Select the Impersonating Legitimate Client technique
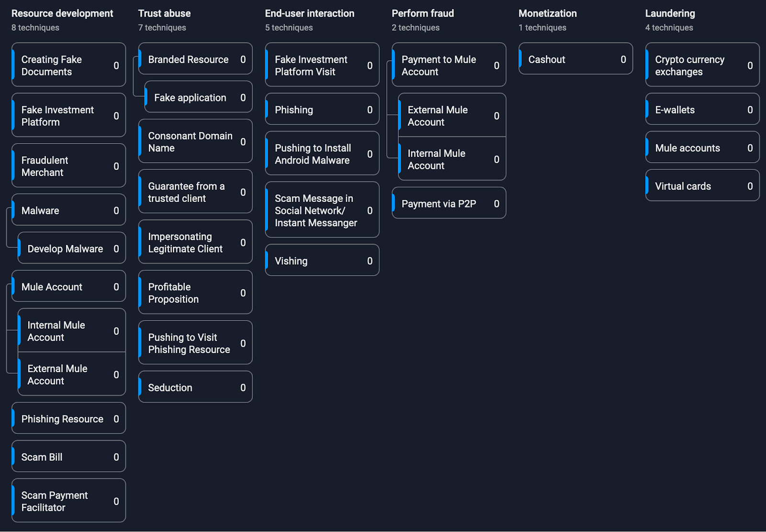 195,242
